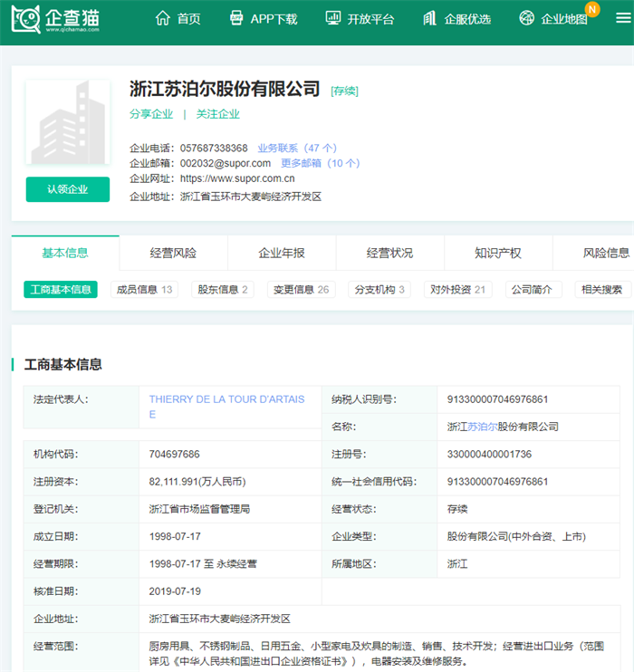
Task: Switch to the 经营状况 tab
Action: (x=389, y=253)
